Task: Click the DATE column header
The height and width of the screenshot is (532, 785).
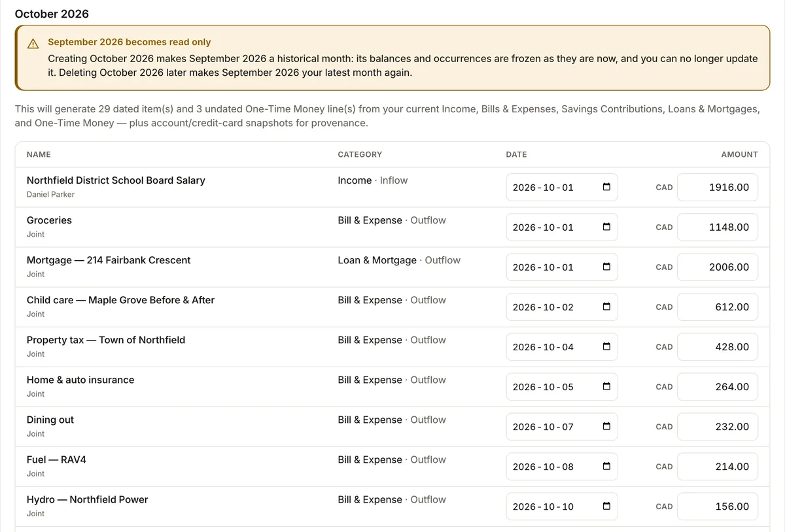Action: tap(516, 154)
